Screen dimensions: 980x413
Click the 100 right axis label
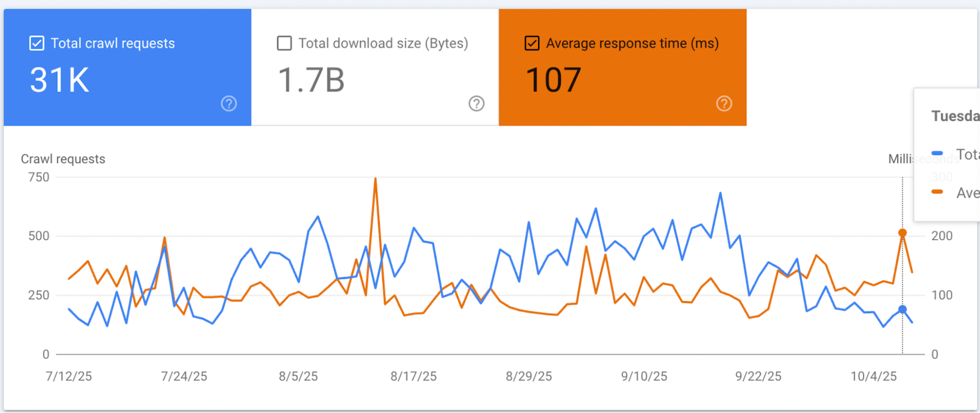click(942, 295)
